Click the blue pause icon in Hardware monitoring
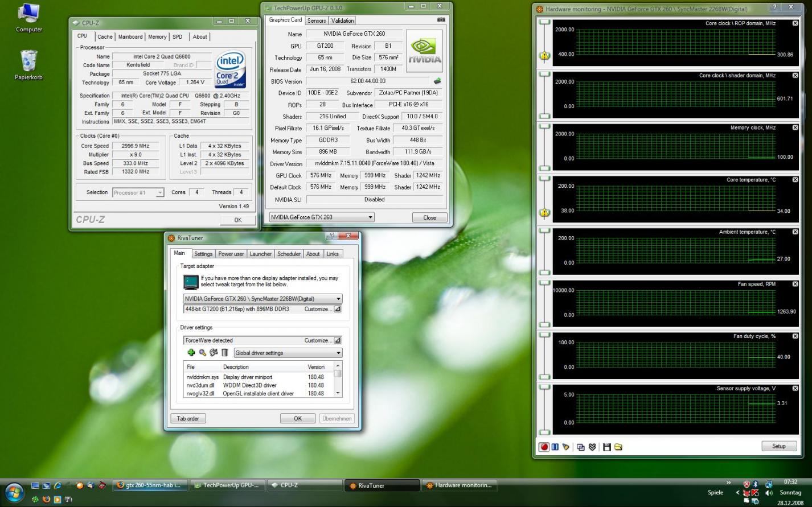 [x=555, y=447]
